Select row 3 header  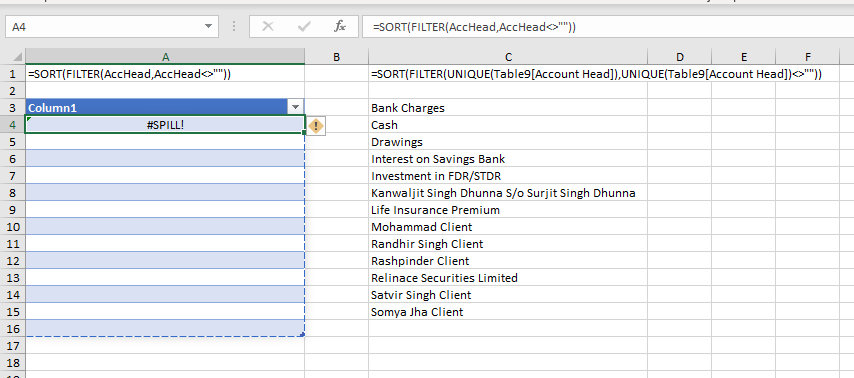coord(13,107)
